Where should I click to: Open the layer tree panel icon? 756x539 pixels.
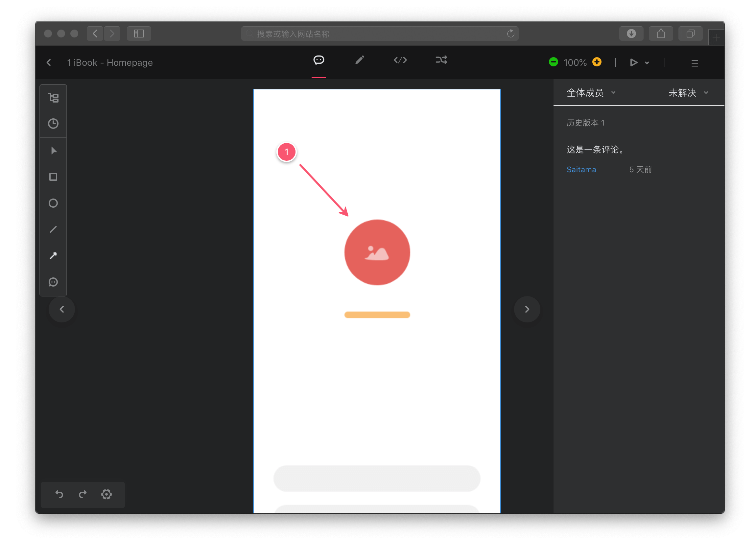point(53,98)
